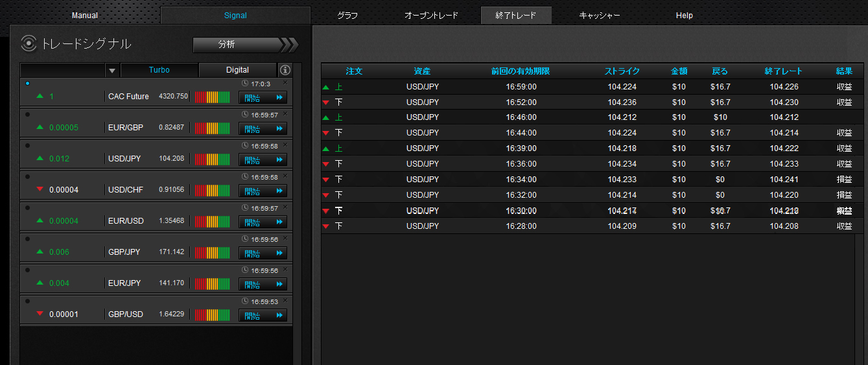Open the Help tab
This screenshot has width=868, height=365.
pyautogui.click(x=684, y=16)
